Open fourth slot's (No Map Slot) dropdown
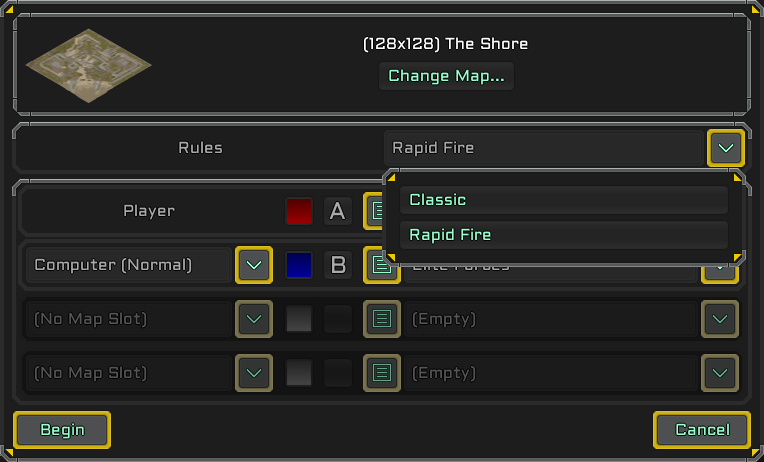Image resolution: width=764 pixels, height=462 pixels. point(253,374)
